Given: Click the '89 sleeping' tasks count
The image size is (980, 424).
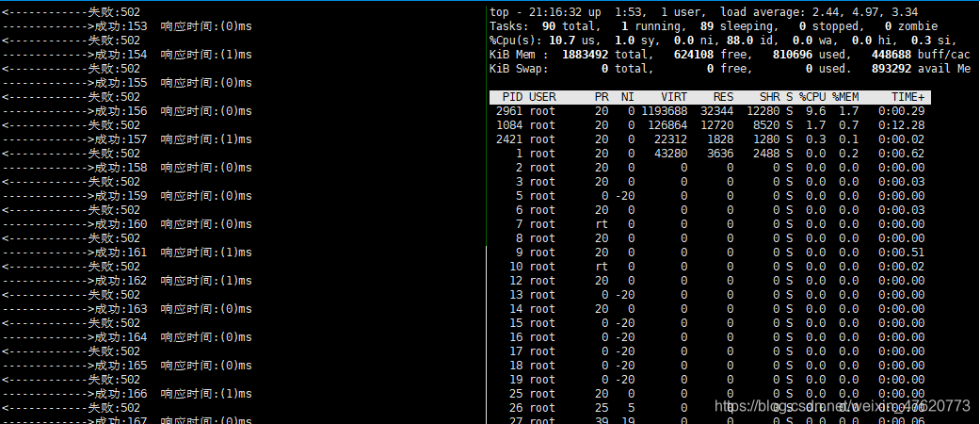Looking at the screenshot, I should click(x=737, y=26).
